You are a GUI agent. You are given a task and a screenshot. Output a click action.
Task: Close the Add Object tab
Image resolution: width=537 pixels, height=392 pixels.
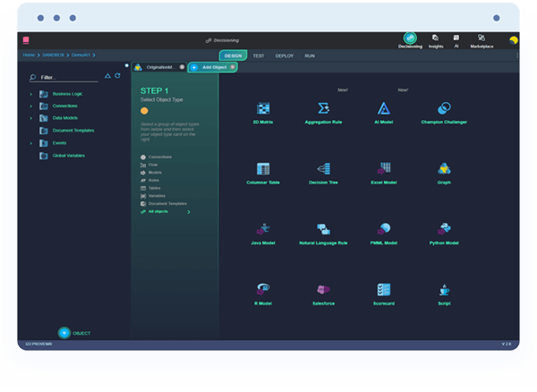[x=233, y=67]
